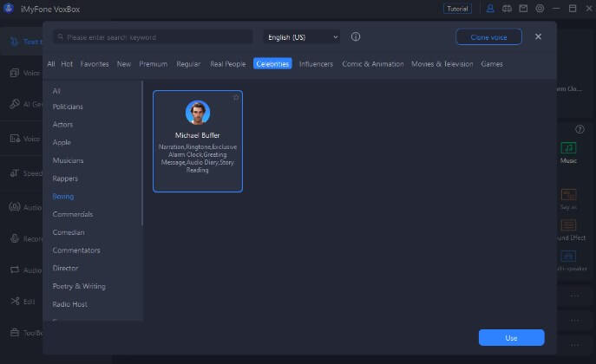Add Michael Buffer to favorites via the star icon
The height and width of the screenshot is (364, 596).
click(236, 98)
